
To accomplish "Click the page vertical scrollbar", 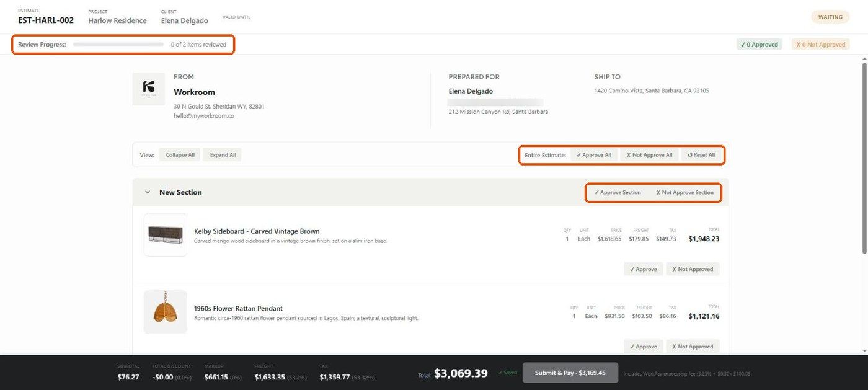I will (x=864, y=157).
